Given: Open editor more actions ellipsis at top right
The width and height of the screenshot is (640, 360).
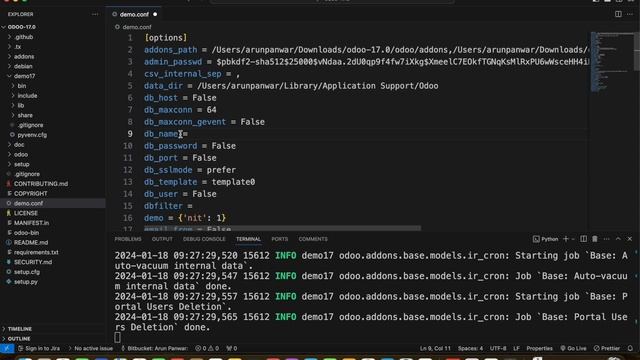Looking at the screenshot, I should (x=630, y=14).
